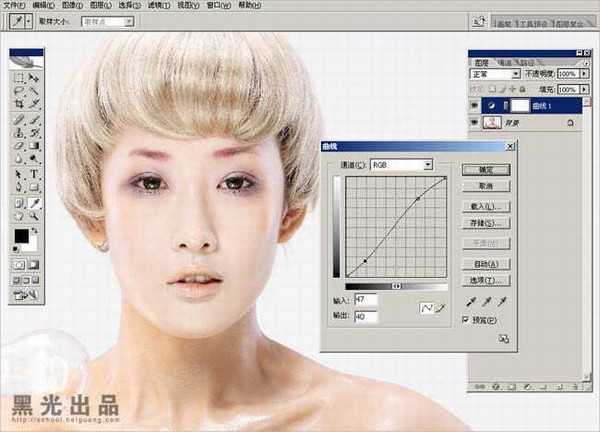Screen dimensions: 600x432
Task: Pick the white point eyedropper in Curves
Action: click(500, 301)
